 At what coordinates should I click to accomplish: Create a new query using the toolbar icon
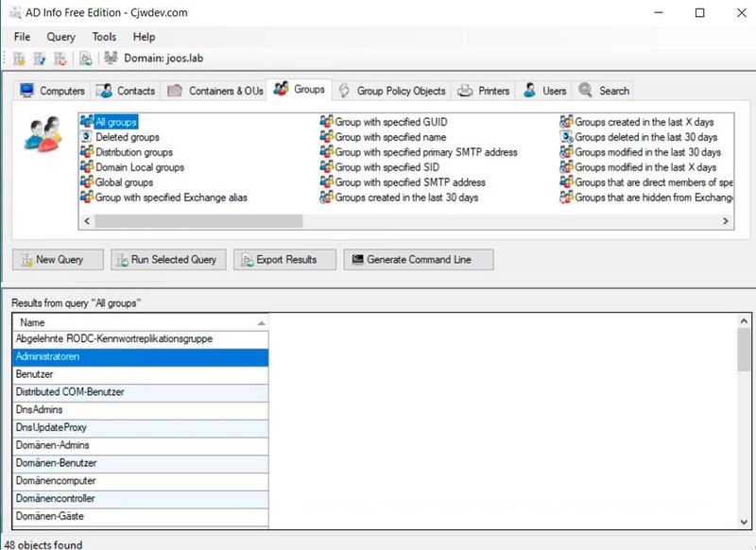pos(17,58)
